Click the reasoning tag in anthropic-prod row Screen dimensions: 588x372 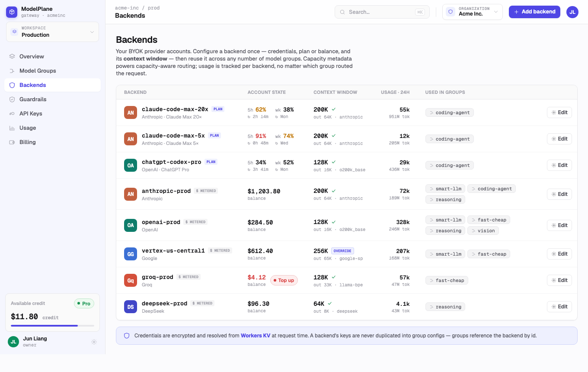tap(445, 199)
